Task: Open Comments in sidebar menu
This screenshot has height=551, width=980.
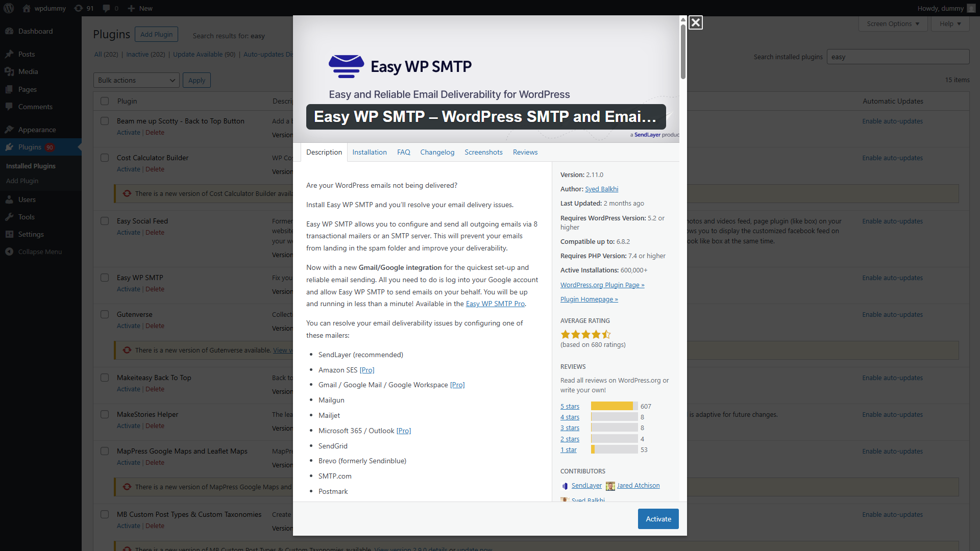Action: pos(41,107)
